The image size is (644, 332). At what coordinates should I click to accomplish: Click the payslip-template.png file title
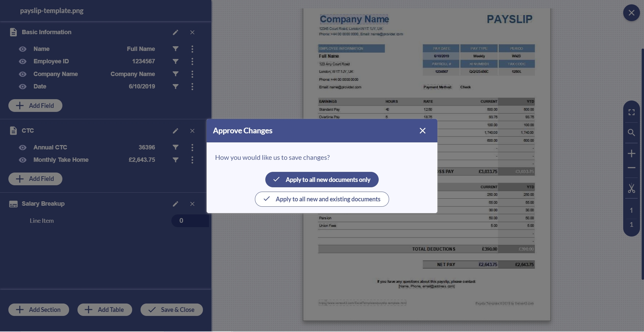click(x=52, y=11)
